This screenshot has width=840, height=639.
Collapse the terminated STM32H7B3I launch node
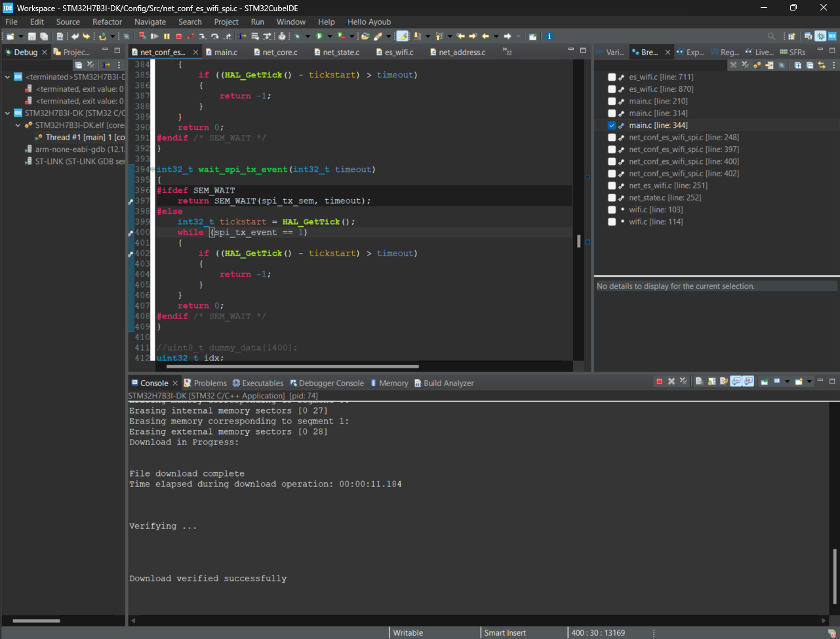click(x=7, y=77)
